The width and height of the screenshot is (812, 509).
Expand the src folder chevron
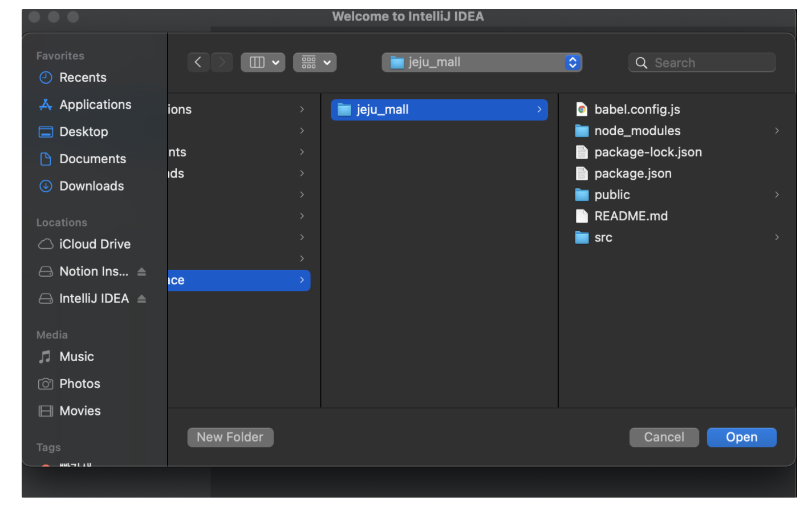[x=777, y=237]
